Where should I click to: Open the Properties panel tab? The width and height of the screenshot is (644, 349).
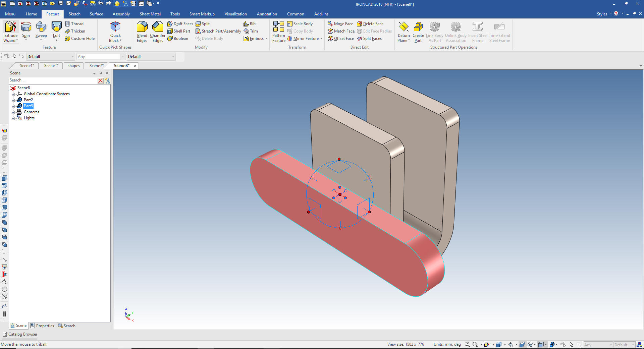click(x=42, y=326)
